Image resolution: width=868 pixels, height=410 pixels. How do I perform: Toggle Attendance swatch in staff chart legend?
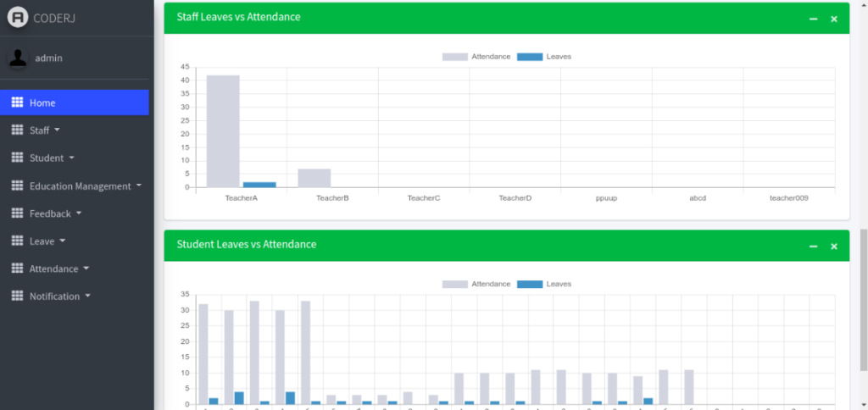coord(454,57)
